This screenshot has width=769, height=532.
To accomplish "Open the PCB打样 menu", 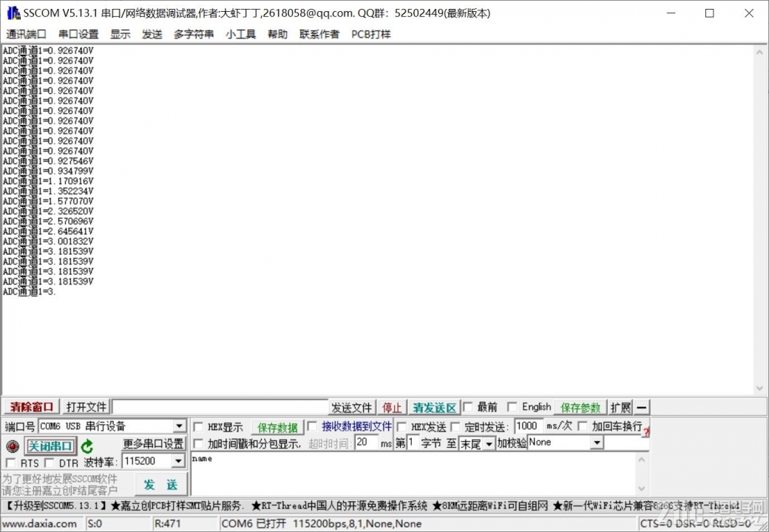I will tap(370, 34).
